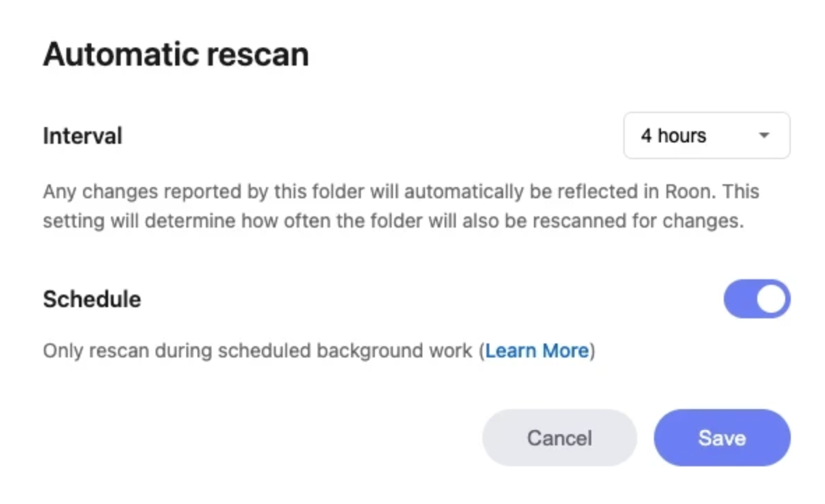The width and height of the screenshot is (825, 504).
Task: Open the Learn More link
Action: click(x=537, y=350)
